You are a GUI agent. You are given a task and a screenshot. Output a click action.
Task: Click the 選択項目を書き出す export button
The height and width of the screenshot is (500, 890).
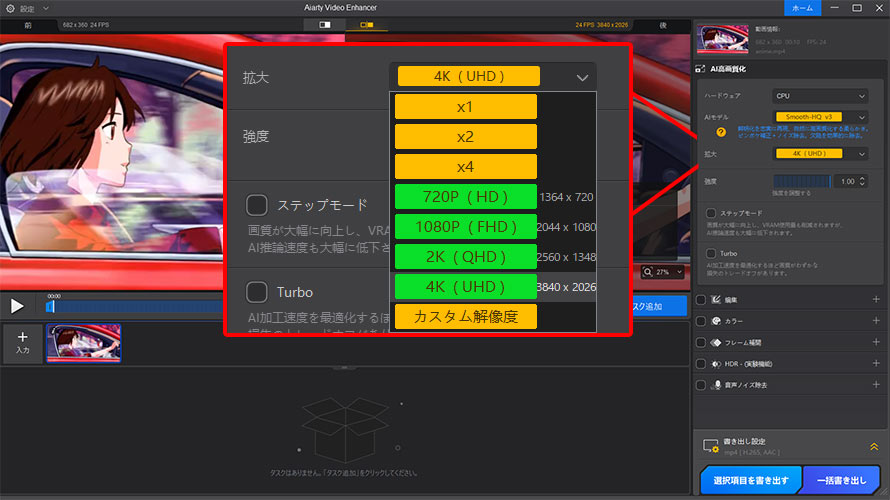click(x=750, y=480)
